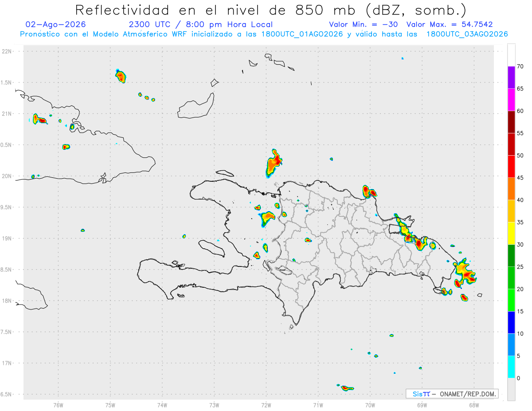Click the 'SisTT - ONAMET/REP.DOM.' label
The width and height of the screenshot is (532, 411).
coord(452,394)
